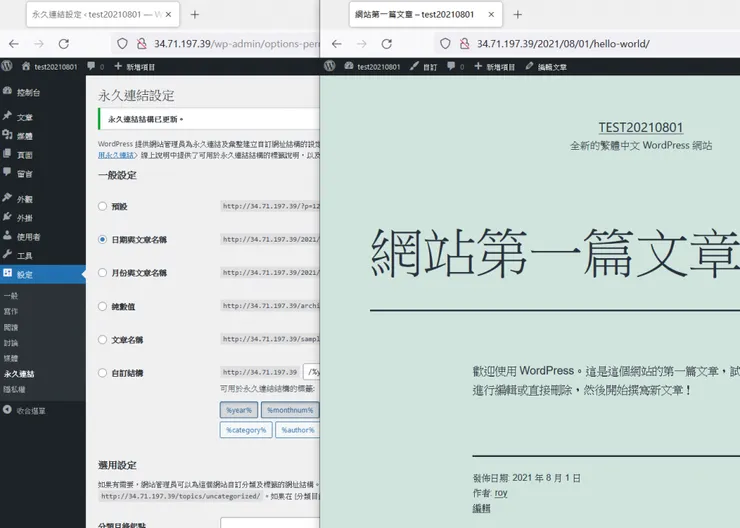Click WordPress logo in left window admin bar
Viewport: 740px width, 528px height.
point(7,66)
